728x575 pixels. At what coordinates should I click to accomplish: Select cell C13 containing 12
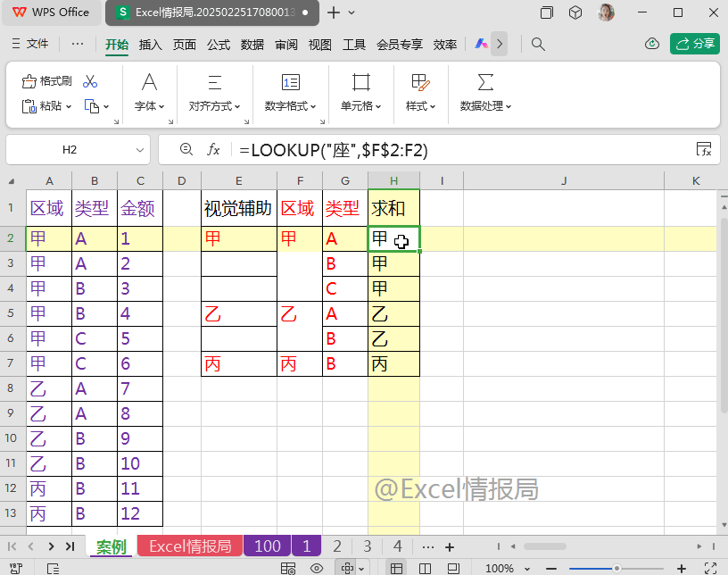click(x=140, y=514)
